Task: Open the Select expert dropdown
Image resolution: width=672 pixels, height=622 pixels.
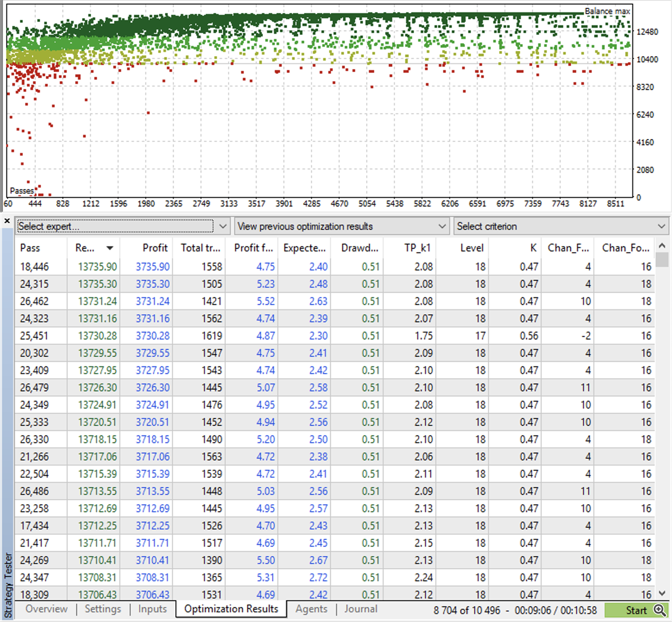Action: 123,226
